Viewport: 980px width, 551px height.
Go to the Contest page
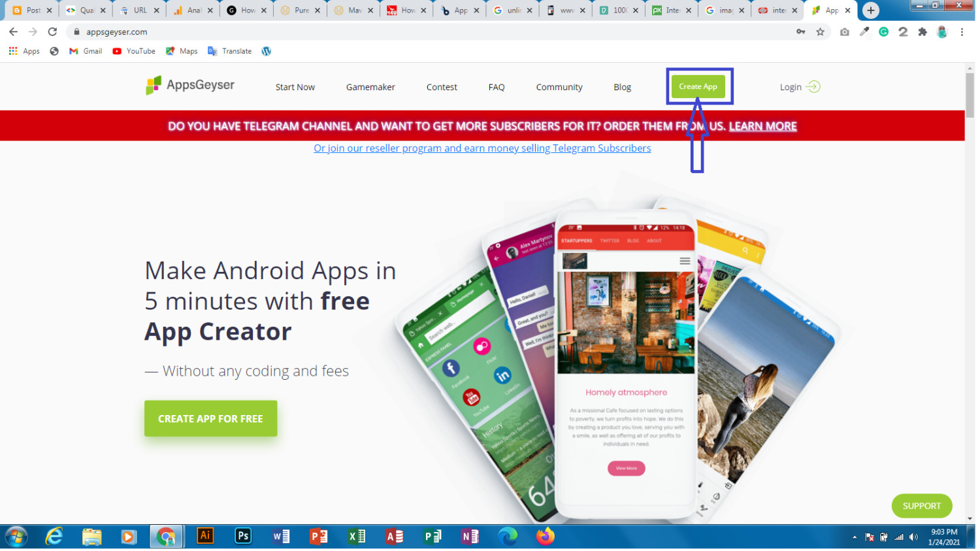442,87
